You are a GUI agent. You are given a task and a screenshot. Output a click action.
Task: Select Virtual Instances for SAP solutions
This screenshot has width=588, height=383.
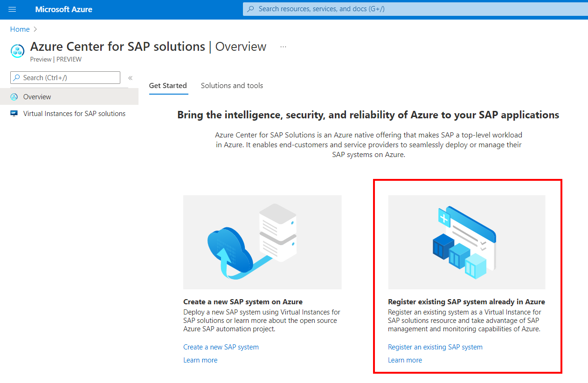point(74,114)
